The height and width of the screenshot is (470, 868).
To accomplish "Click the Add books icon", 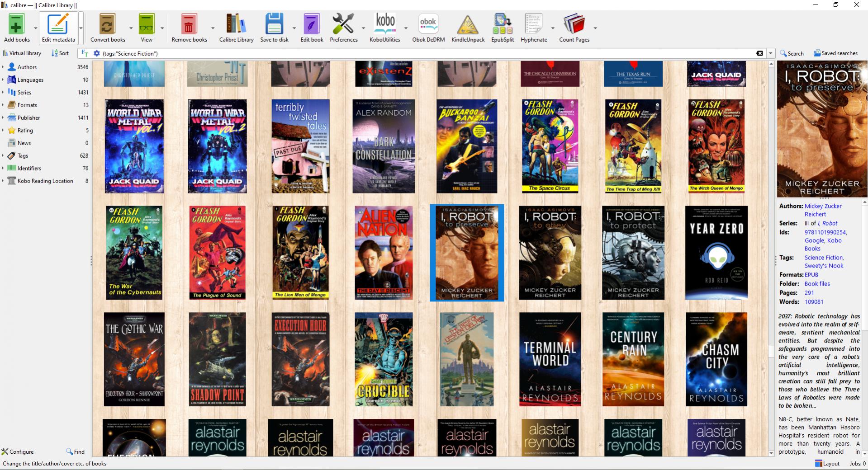I will point(16,24).
